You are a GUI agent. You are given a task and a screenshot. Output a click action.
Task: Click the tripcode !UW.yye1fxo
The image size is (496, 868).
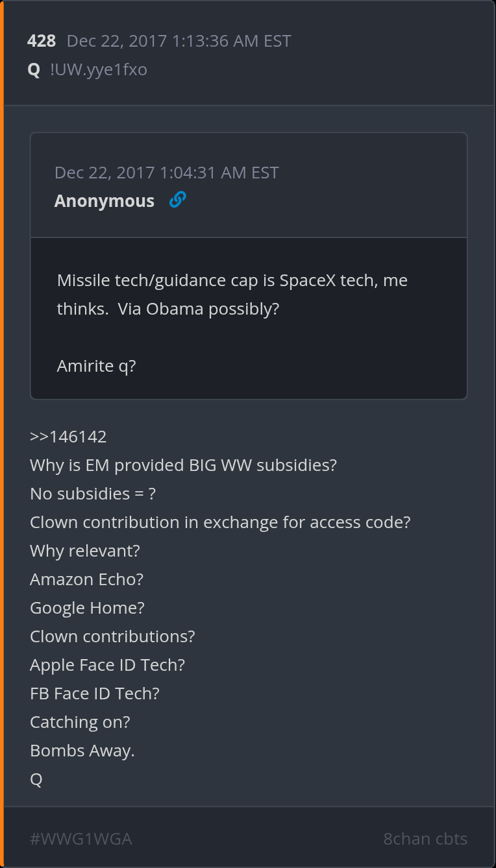tap(99, 69)
